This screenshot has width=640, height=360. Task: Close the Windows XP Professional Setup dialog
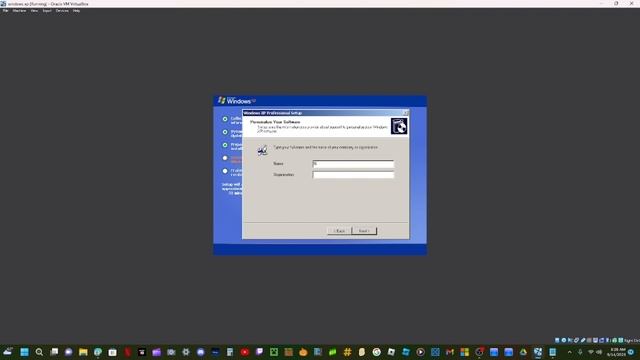pyautogui.click(x=405, y=113)
